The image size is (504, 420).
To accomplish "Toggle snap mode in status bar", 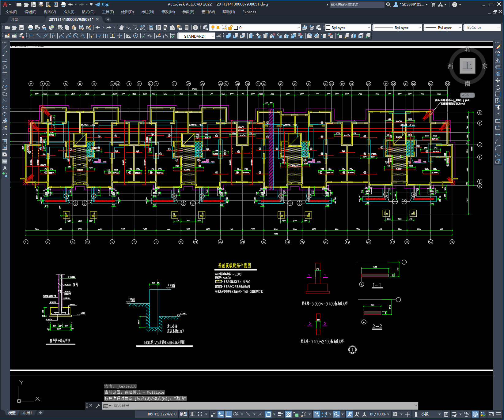I will [x=200, y=414].
